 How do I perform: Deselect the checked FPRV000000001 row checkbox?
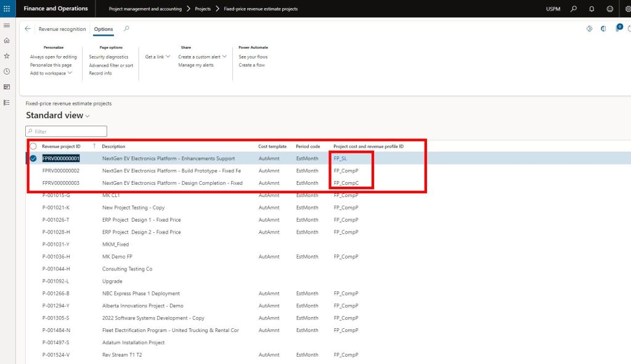pos(33,158)
